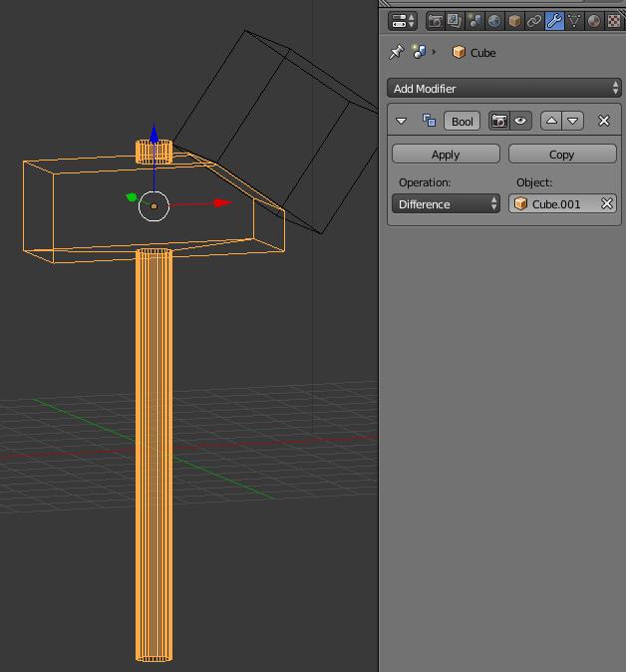Switch to the Render Layers tab
626x672 pixels.
pyautogui.click(x=455, y=21)
